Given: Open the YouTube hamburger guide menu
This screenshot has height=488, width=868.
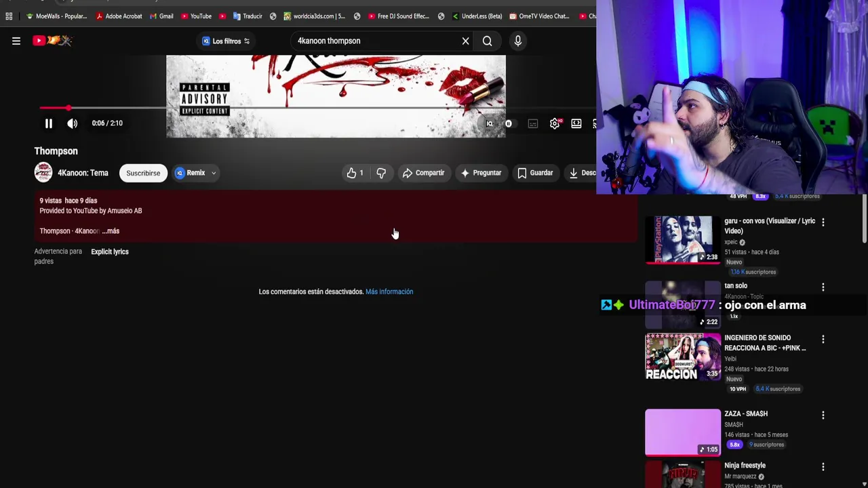Looking at the screenshot, I should pyautogui.click(x=16, y=41).
